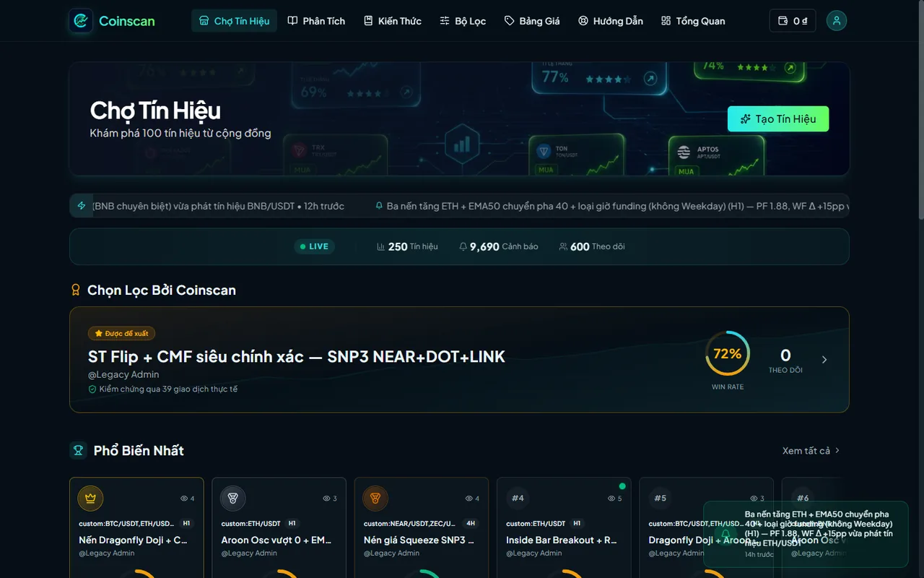The width and height of the screenshot is (924, 578).
Task: Click the H1 tag on the Inside Bar Breakout card
Action: (577, 523)
